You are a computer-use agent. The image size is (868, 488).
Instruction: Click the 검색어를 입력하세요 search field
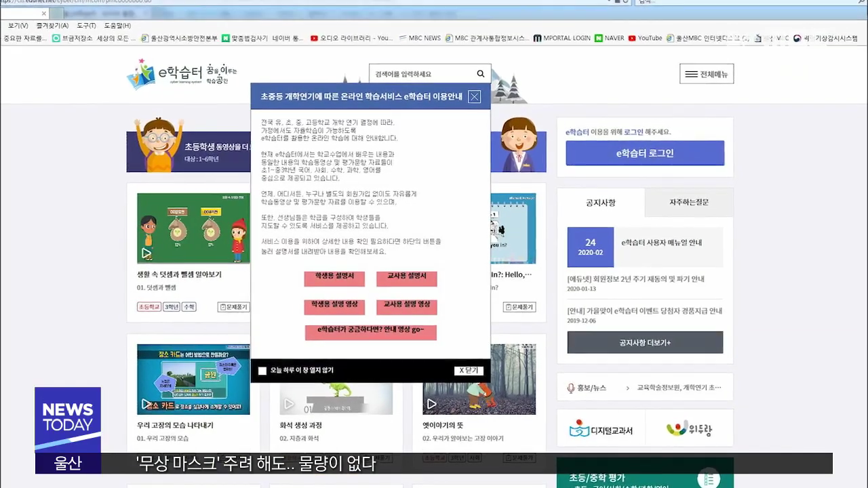pos(420,74)
